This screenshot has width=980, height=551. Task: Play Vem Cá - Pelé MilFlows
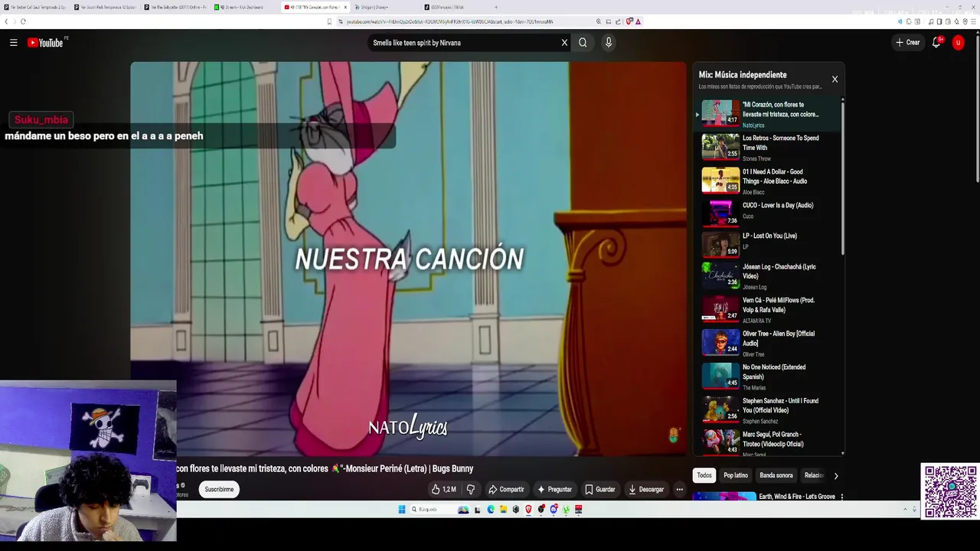click(x=770, y=310)
